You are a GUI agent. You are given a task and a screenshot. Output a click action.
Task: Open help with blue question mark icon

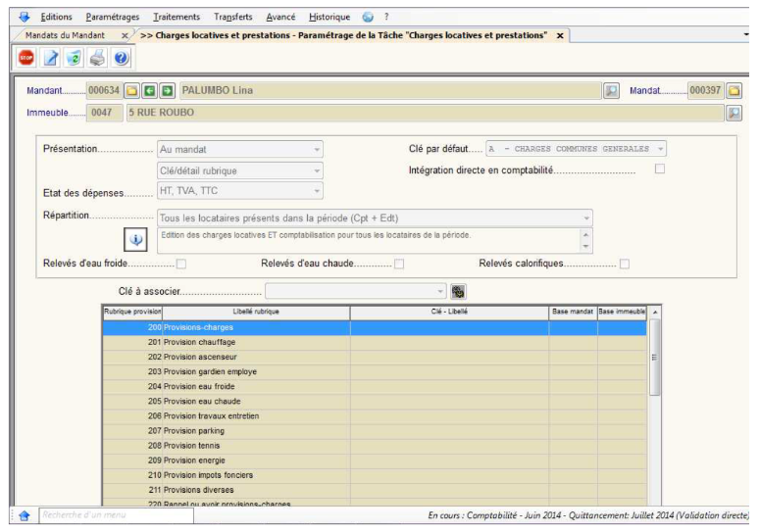[122, 59]
